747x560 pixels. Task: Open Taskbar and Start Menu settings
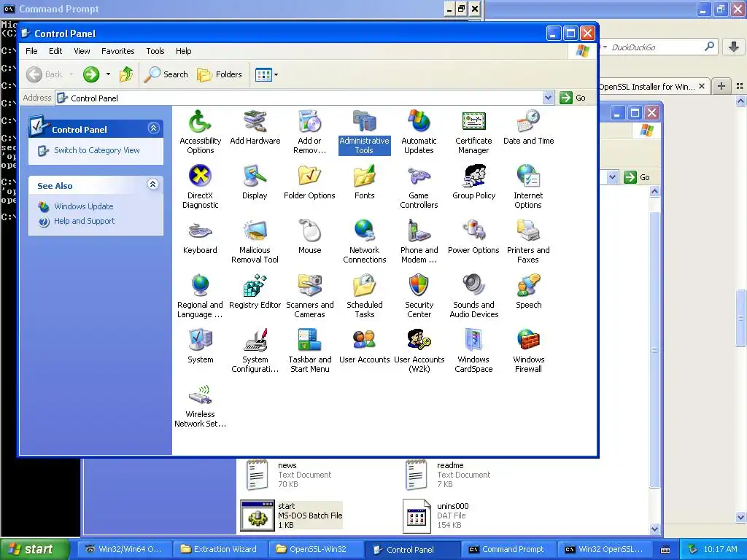309,351
